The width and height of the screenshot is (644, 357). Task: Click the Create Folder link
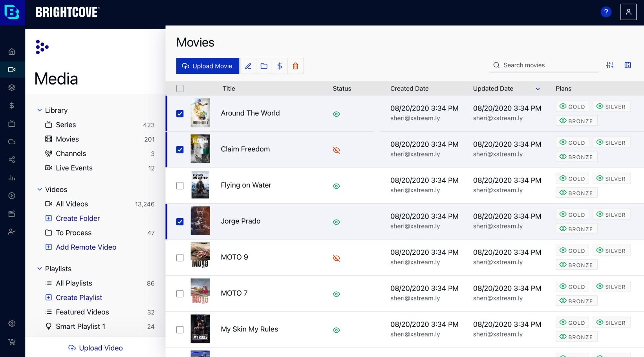pos(78,218)
